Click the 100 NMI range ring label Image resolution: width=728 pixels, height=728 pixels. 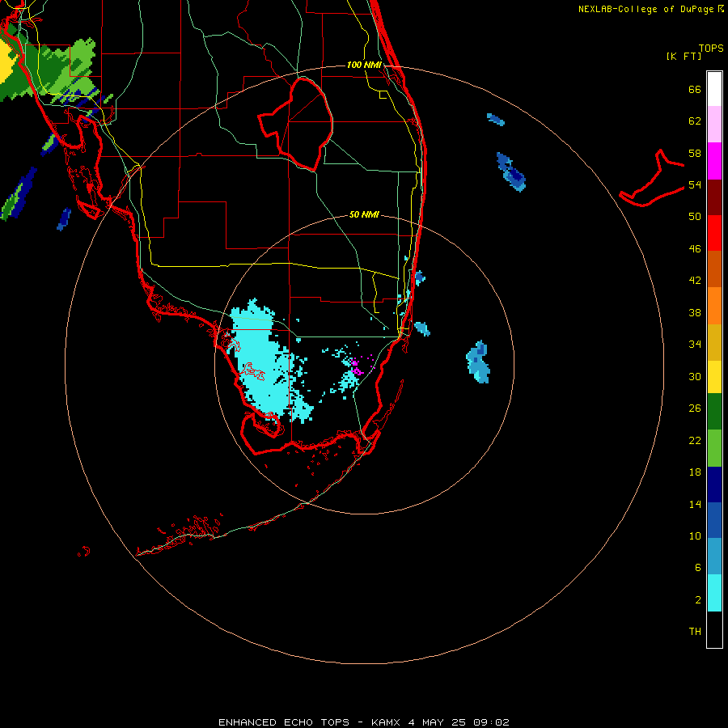coord(364,65)
